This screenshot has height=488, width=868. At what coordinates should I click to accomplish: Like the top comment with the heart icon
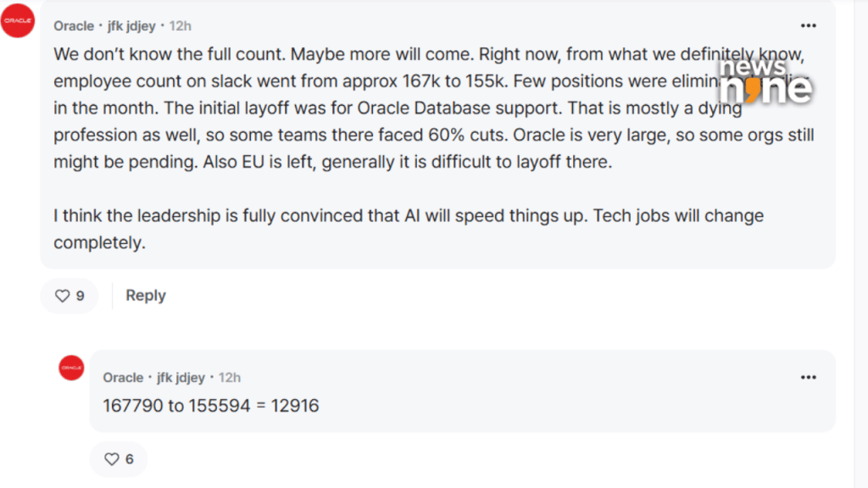coord(62,296)
